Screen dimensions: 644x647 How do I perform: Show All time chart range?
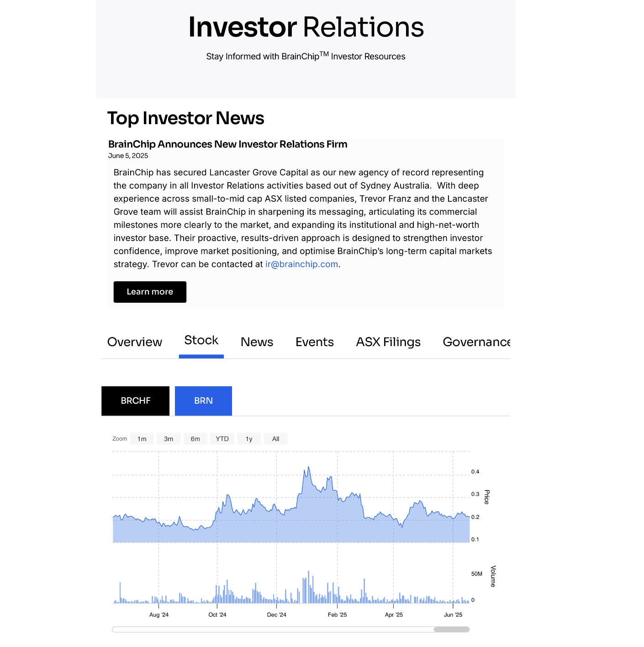point(275,439)
